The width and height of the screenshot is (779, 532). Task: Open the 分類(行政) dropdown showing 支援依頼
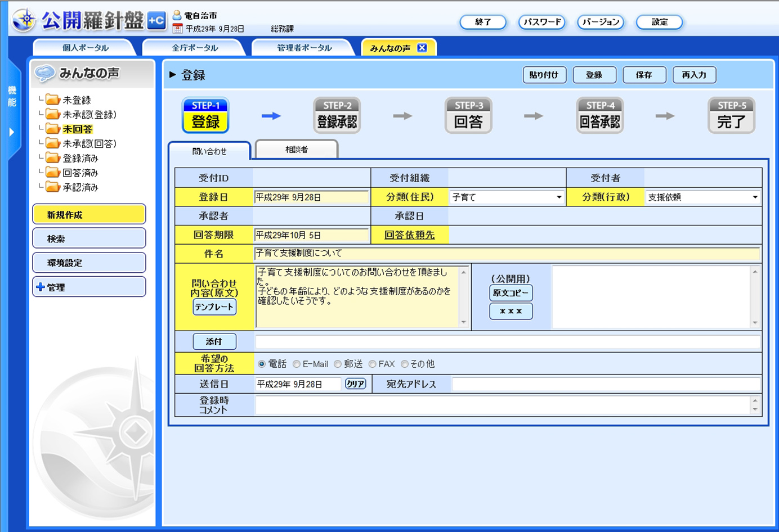click(x=702, y=197)
